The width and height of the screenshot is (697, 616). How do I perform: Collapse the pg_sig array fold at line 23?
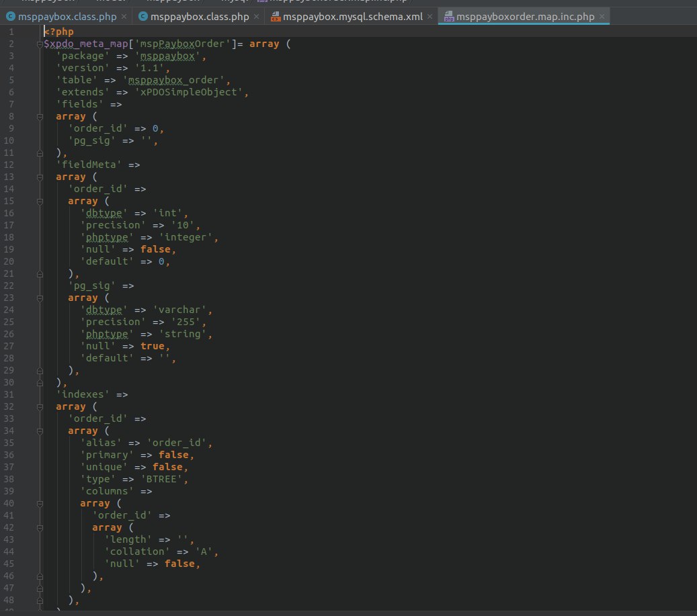tap(40, 298)
